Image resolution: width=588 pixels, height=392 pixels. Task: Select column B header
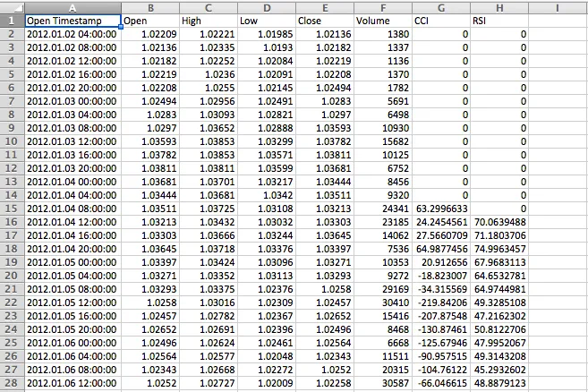point(150,8)
